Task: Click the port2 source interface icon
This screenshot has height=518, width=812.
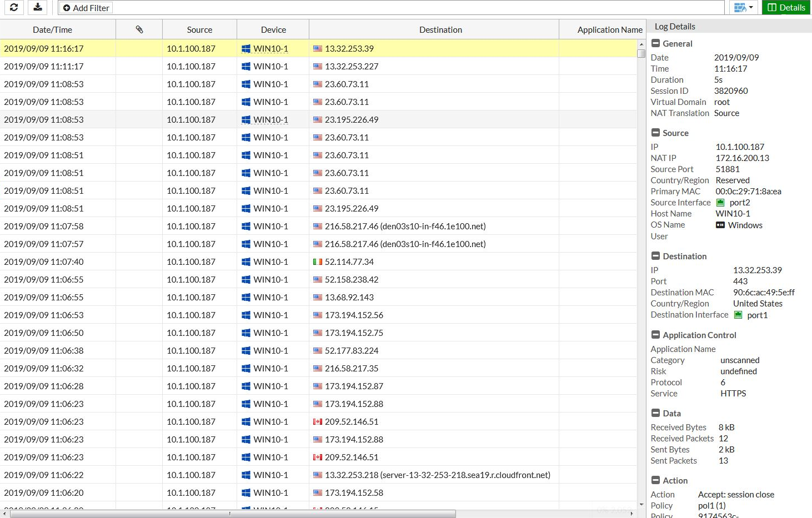Action: [x=720, y=203]
